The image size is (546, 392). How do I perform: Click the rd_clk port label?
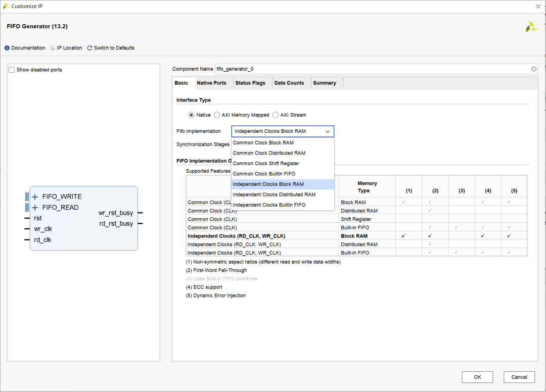(x=42, y=239)
